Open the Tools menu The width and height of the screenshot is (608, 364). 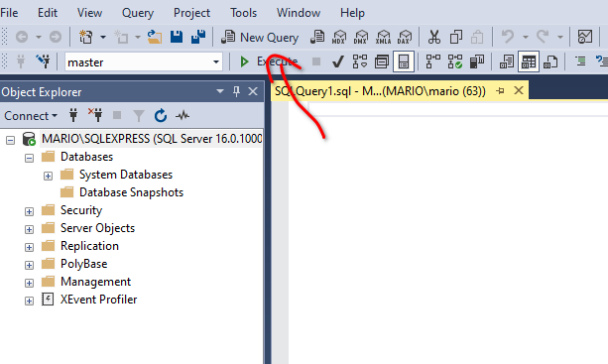click(x=244, y=13)
